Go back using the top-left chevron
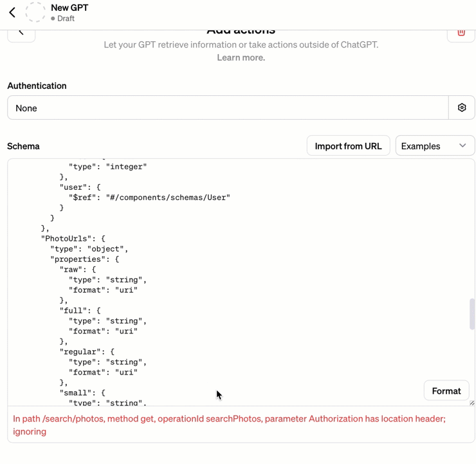The width and height of the screenshot is (476, 464). [x=12, y=12]
